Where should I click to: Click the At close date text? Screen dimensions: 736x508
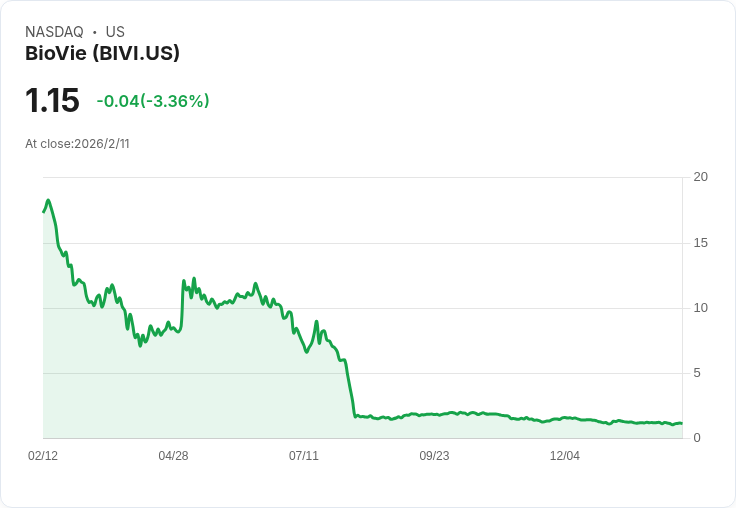pyautogui.click(x=77, y=143)
